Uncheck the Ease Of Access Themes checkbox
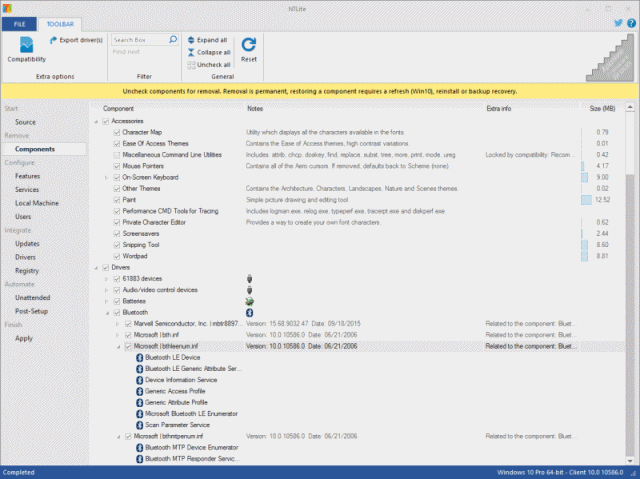This screenshot has width=640, height=479. click(x=117, y=144)
